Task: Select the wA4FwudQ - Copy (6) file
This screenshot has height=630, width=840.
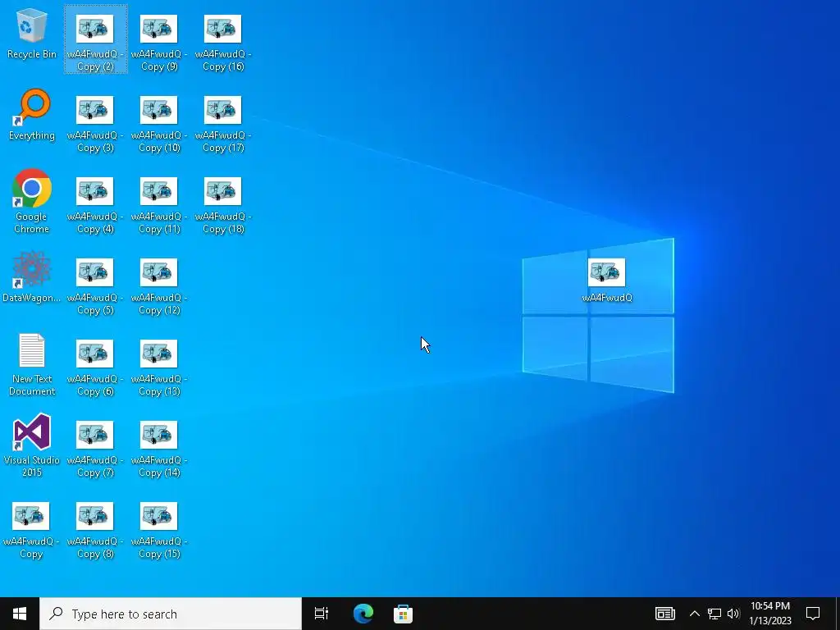Action: coord(95,368)
